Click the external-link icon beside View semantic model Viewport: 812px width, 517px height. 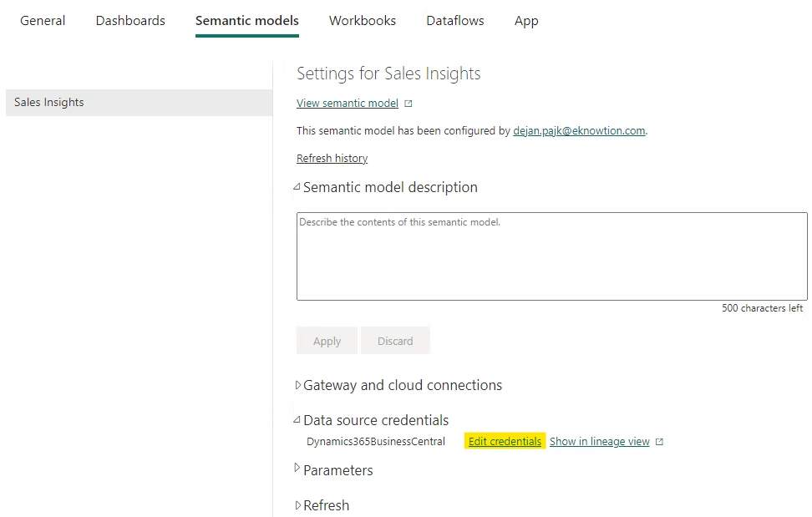tap(409, 104)
